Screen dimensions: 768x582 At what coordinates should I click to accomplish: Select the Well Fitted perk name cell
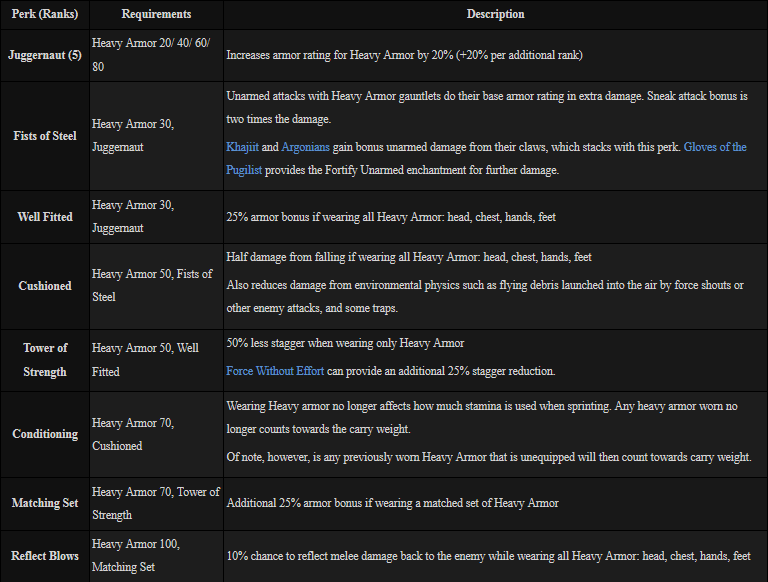click(44, 216)
